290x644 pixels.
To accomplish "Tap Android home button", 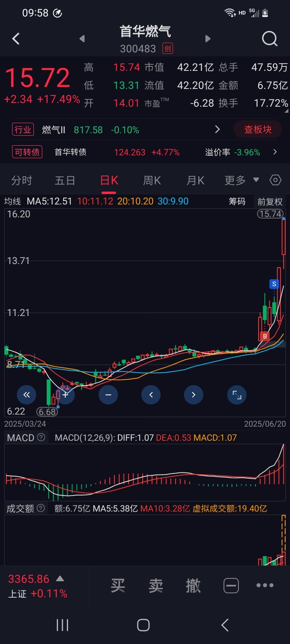I will [143, 625].
